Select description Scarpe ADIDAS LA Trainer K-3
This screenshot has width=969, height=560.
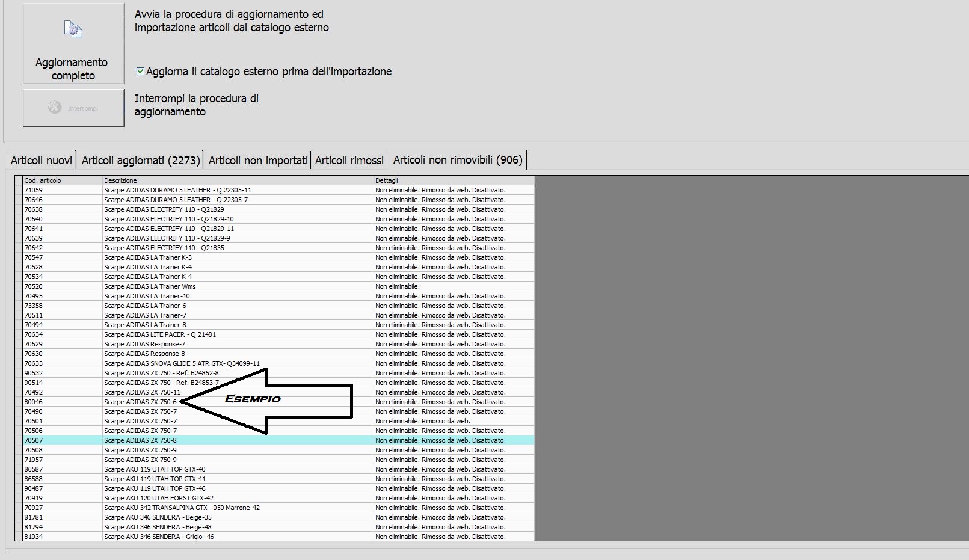point(148,257)
